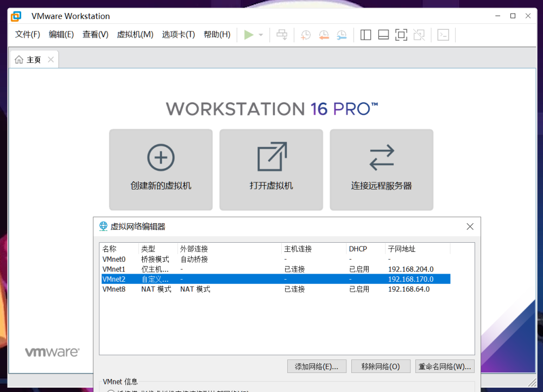This screenshot has height=392, width=543.
Task: Click subnet address 192.168.204.0
Action: [411, 269]
